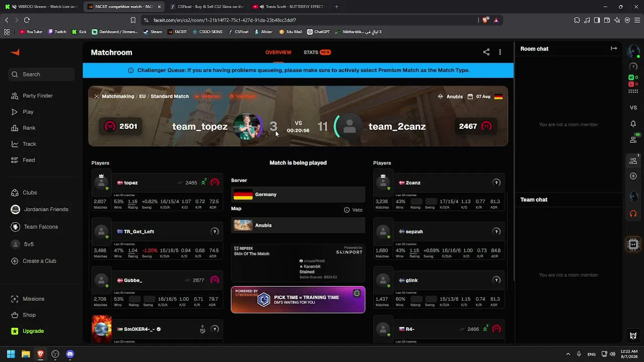The width and height of the screenshot is (644, 362).
Task: Open the profile avatar at top right
Action: (x=633, y=51)
